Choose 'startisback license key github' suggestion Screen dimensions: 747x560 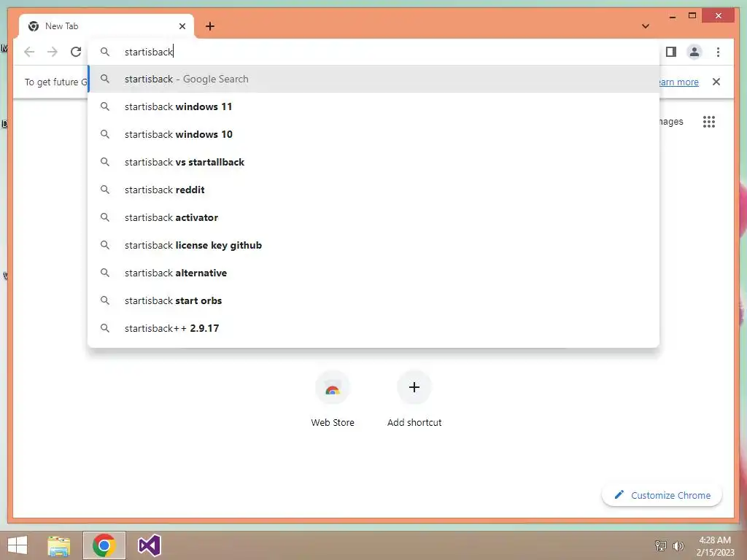point(374,245)
